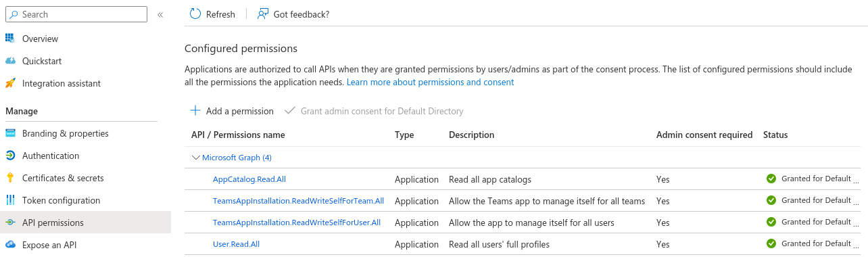Viewport: 868px width, 257px height.
Task: Click Admin consent required column header
Action: [x=704, y=135]
